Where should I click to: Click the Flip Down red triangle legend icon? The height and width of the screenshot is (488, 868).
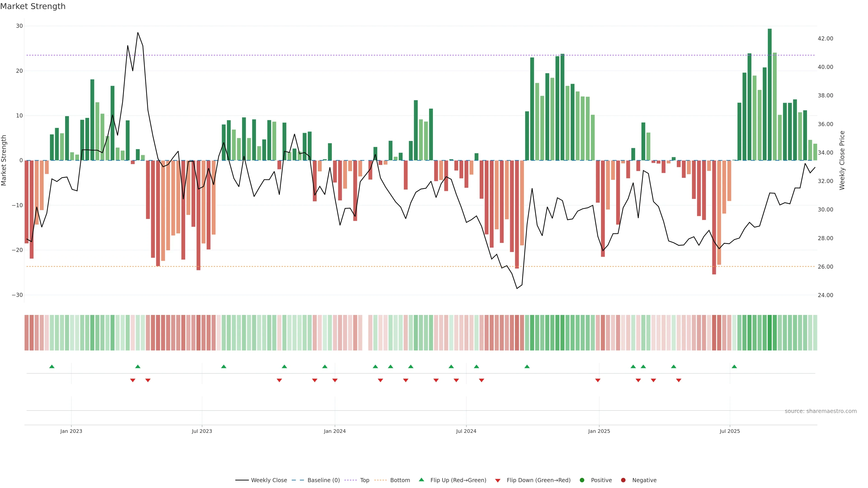tap(498, 480)
